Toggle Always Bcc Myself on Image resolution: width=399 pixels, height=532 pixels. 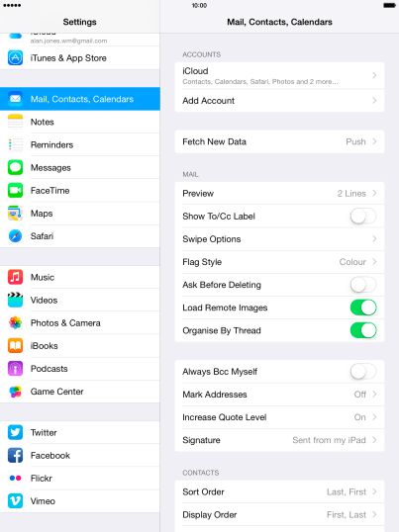tap(363, 372)
